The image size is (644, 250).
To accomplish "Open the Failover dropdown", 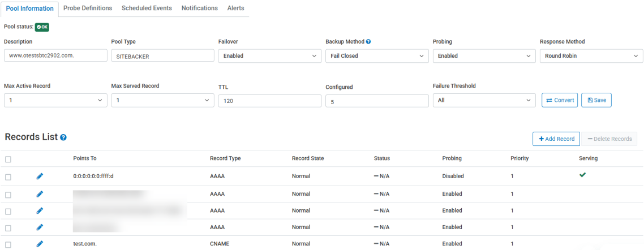I will (x=269, y=56).
